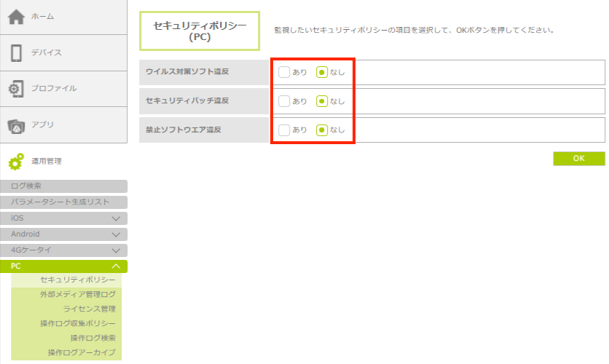Click the Device smartphone icon
Screen dimensions: 609x364
pos(16,52)
